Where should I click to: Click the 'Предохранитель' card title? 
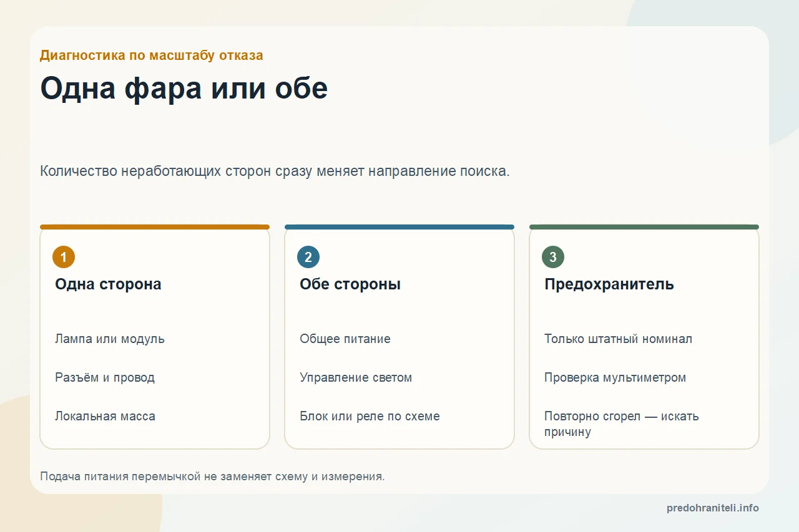tap(609, 284)
